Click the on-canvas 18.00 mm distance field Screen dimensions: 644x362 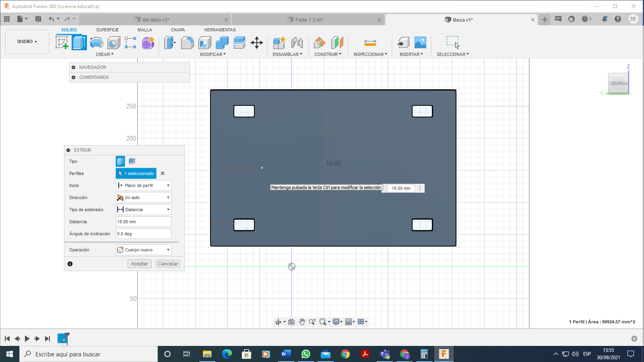tap(401, 188)
